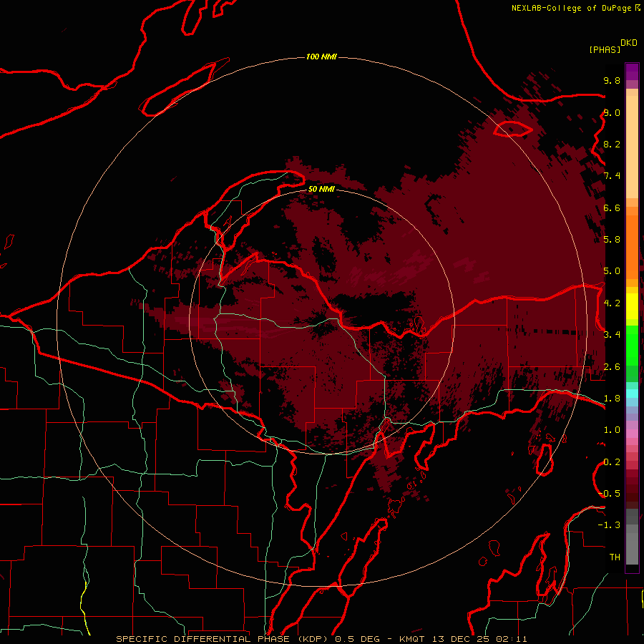Click the cyan band of the color scale
This screenshot has width=644, height=644.
tap(632, 393)
